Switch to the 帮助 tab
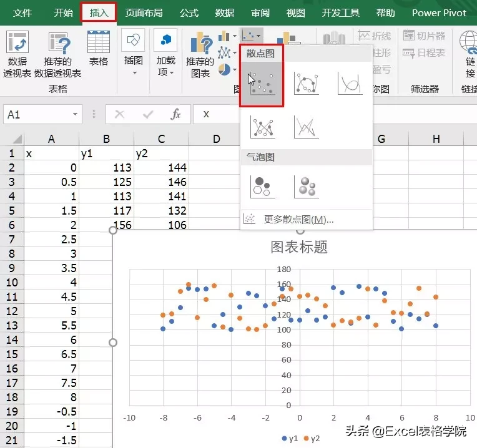This screenshot has height=448, width=477. coord(385,12)
